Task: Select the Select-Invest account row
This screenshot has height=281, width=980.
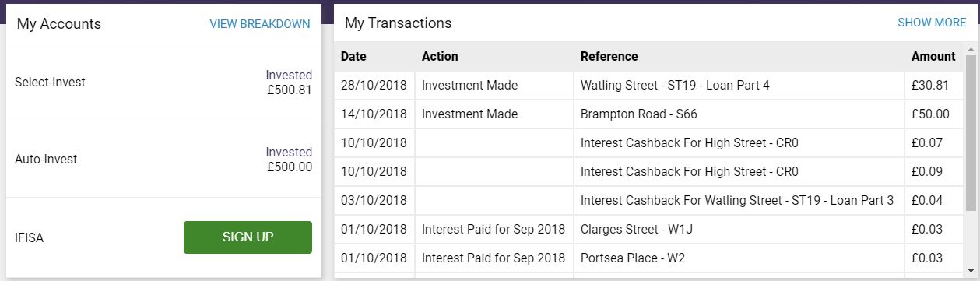Action: (x=163, y=83)
